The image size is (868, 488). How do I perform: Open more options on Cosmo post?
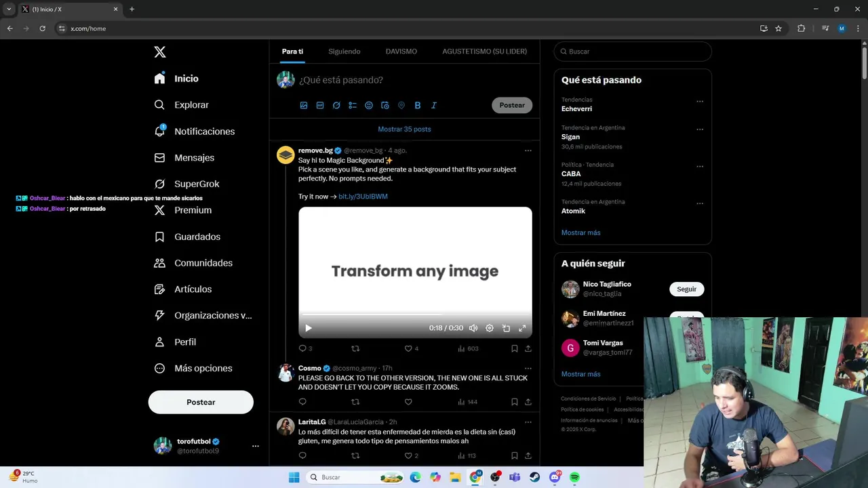point(528,368)
